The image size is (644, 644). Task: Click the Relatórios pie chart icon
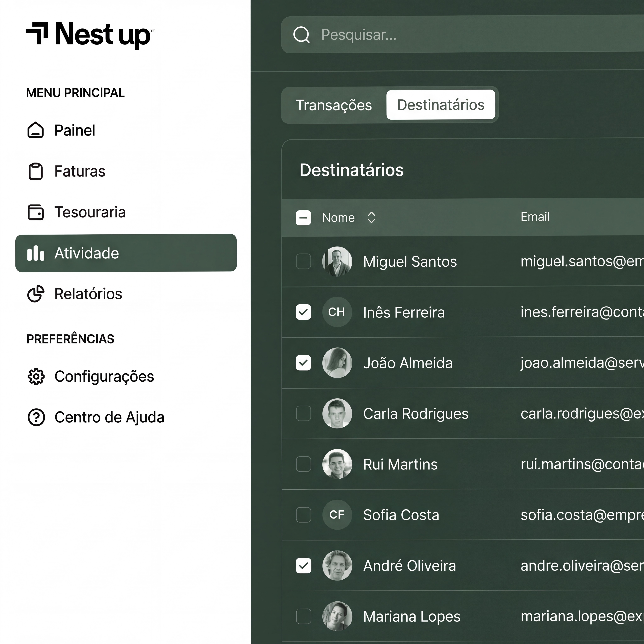click(x=35, y=294)
